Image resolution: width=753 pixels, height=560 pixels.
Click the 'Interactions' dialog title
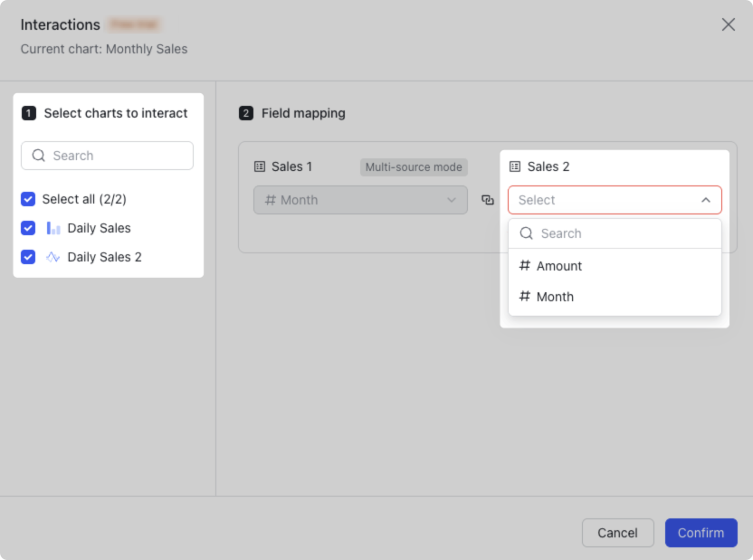tap(60, 24)
